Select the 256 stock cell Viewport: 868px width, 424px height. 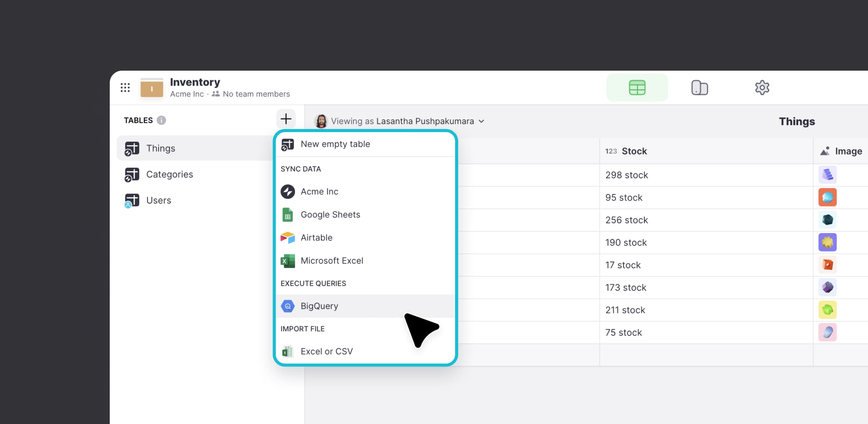(706, 220)
